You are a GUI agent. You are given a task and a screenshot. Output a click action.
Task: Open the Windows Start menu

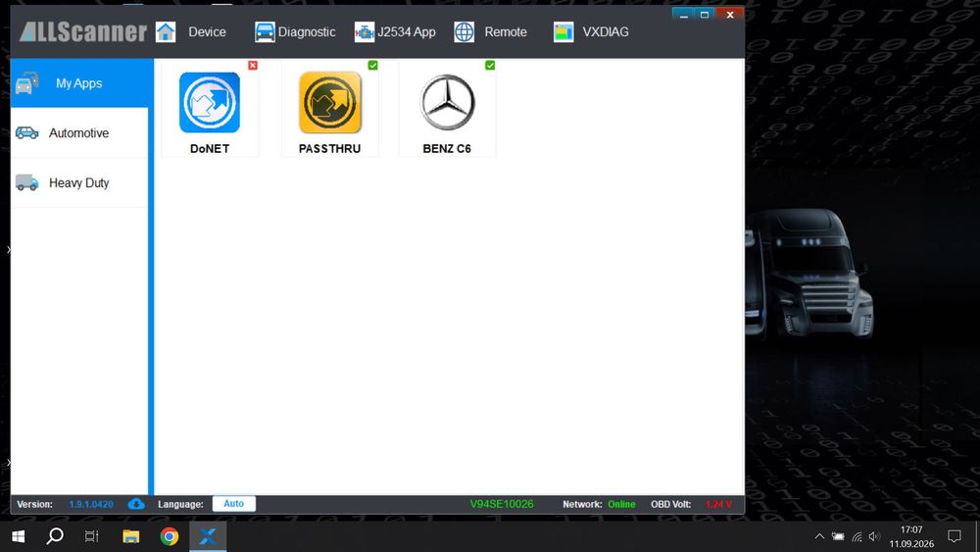18,536
